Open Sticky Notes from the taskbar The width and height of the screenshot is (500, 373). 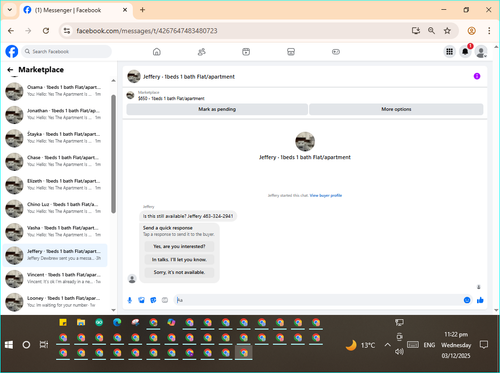63,323
